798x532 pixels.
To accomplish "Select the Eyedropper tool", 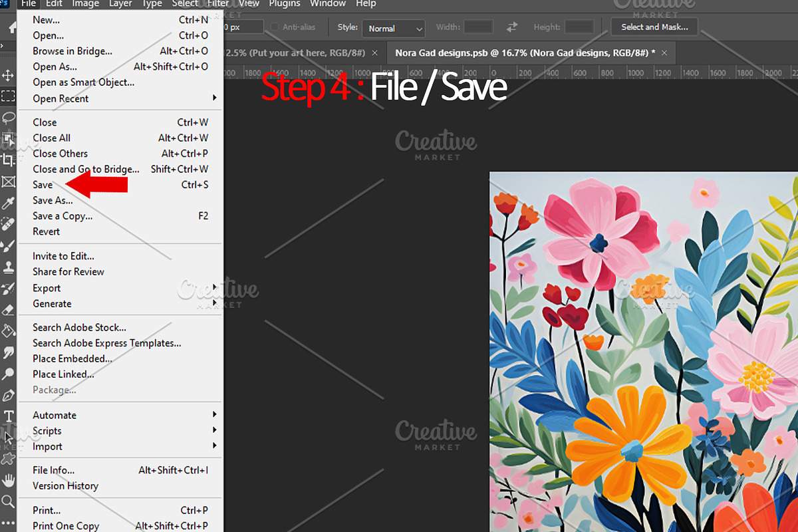I will tap(8, 203).
